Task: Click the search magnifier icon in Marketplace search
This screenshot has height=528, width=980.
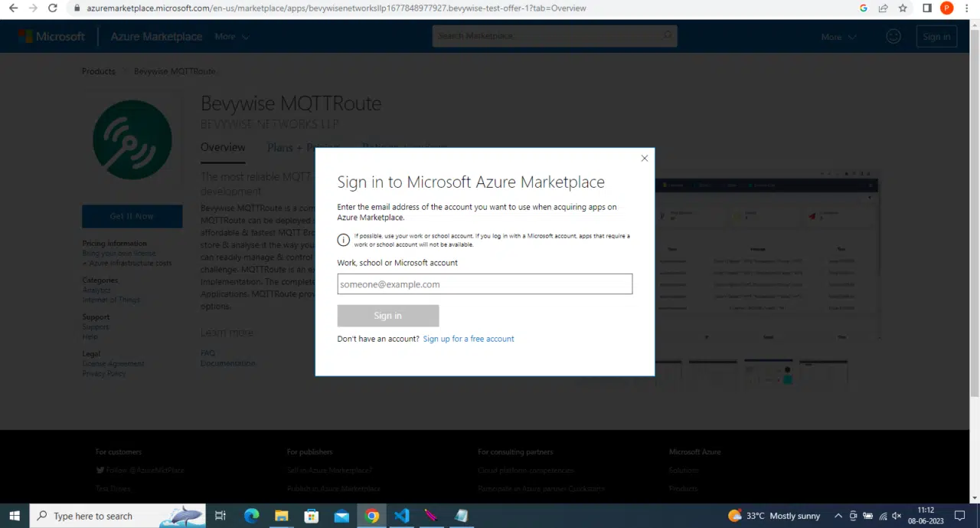Action: 668,36
